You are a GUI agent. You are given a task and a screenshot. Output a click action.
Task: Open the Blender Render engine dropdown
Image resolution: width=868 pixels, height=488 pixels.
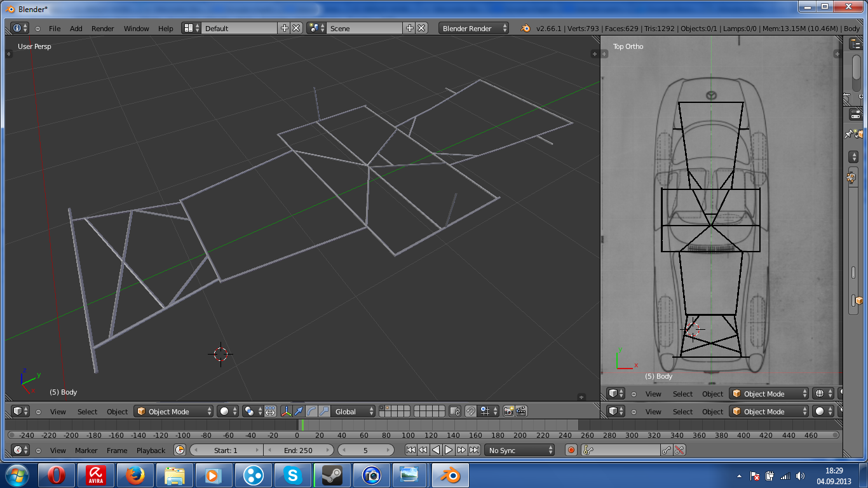(474, 28)
